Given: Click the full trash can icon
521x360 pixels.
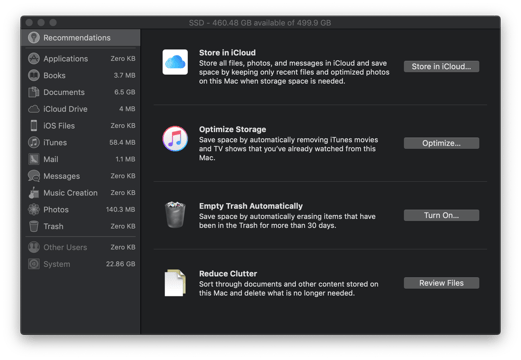Looking at the screenshot, I should (175, 215).
